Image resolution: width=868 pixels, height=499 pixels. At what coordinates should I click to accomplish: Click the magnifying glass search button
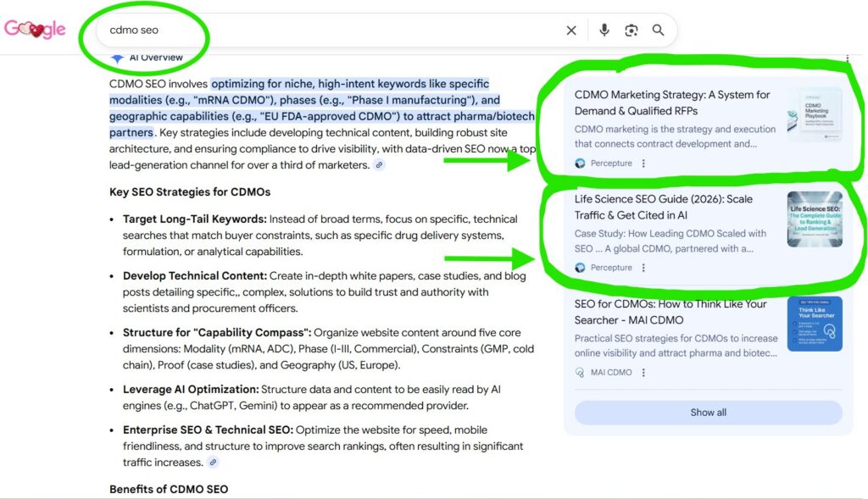pos(659,30)
